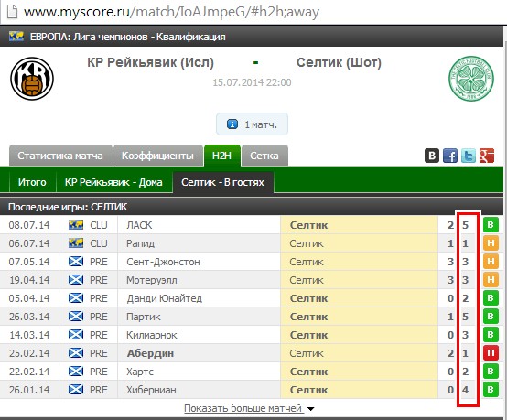This screenshot has width=507, height=420.
Task: Click orange Н badge for Рапид match
Action: tap(491, 243)
